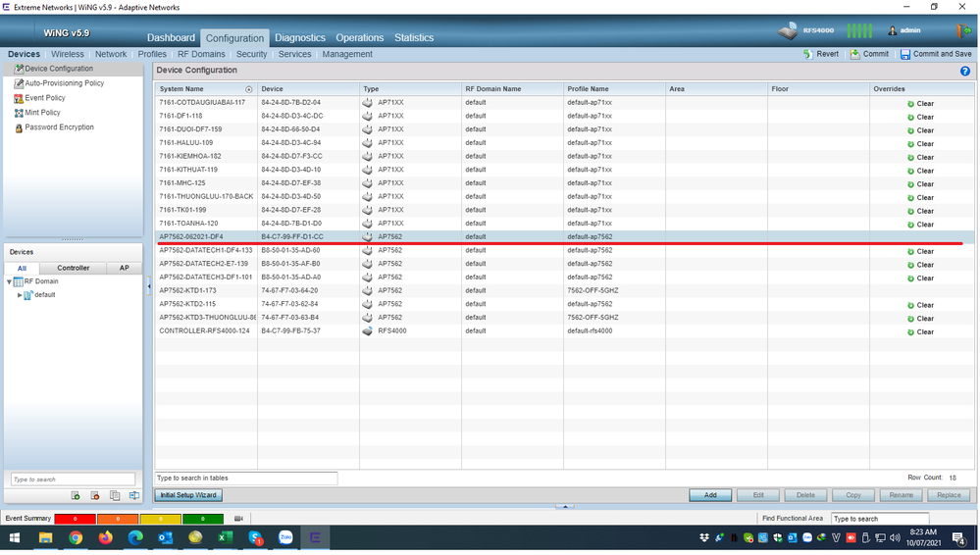
Task: Click the Commit icon button
Action: 869,54
